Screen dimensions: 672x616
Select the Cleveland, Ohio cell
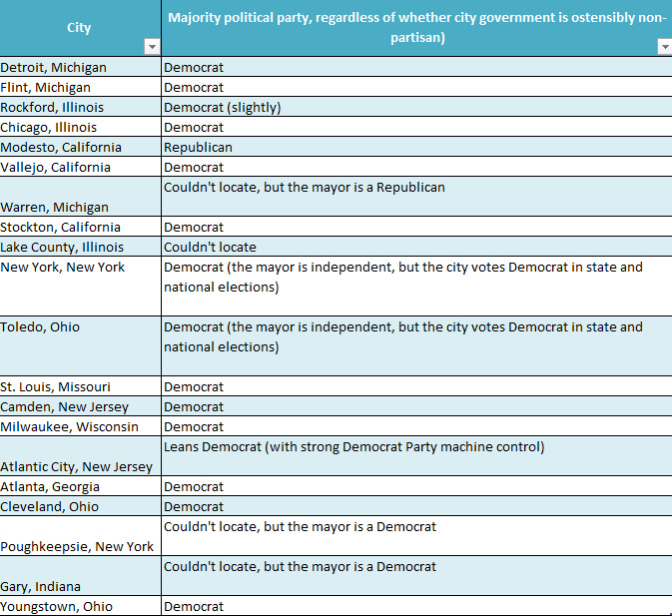click(80, 506)
